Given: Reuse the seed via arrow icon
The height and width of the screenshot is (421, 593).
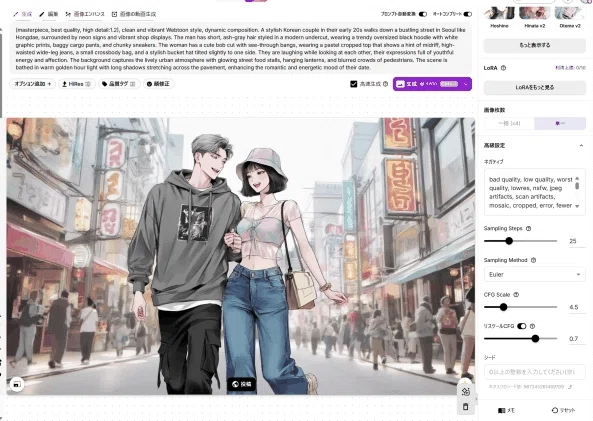Looking at the screenshot, I should click(570, 387).
